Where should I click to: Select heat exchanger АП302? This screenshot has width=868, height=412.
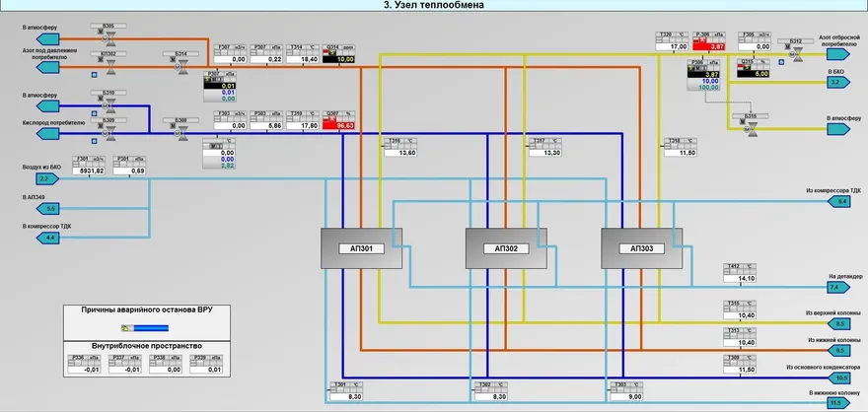(506, 248)
